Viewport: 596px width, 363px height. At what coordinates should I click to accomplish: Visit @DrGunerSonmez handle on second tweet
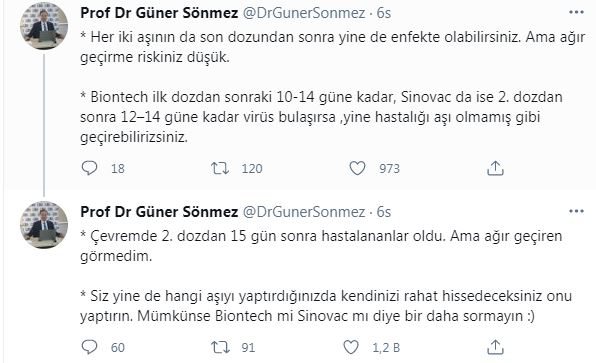pos(304,212)
